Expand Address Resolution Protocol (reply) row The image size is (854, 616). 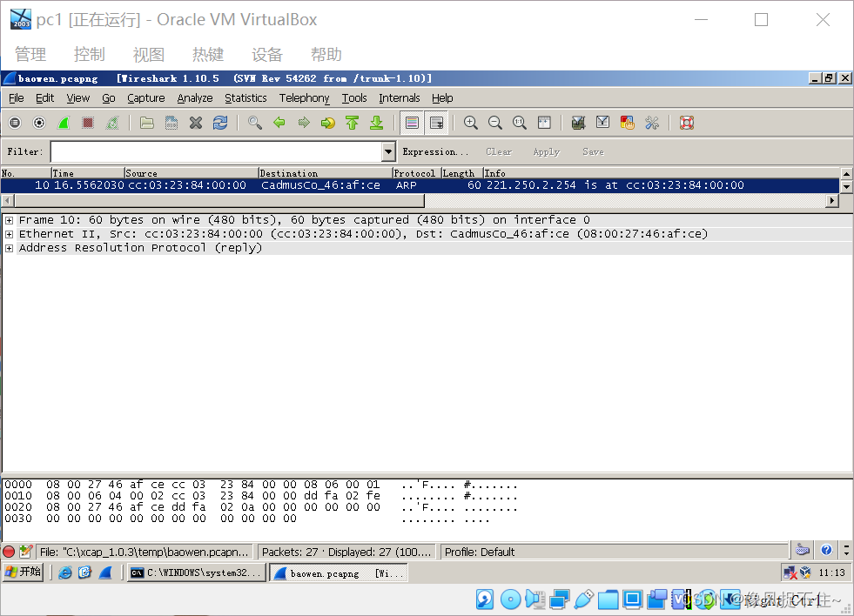10,248
